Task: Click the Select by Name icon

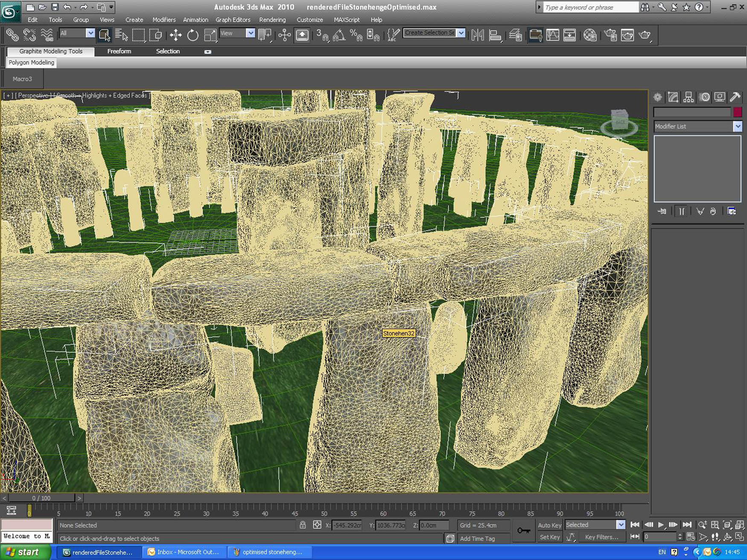Action: 121,35
